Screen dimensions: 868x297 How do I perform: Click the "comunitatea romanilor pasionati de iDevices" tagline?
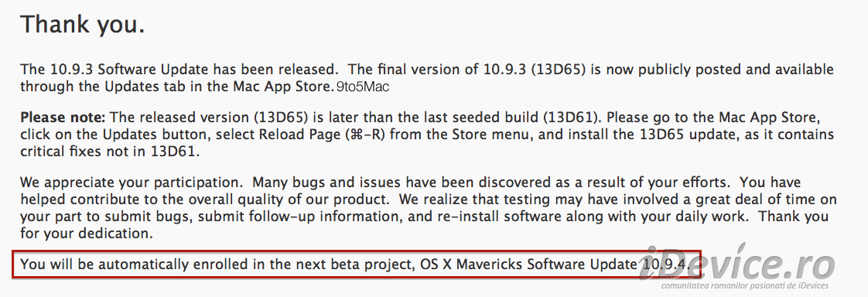744,285
